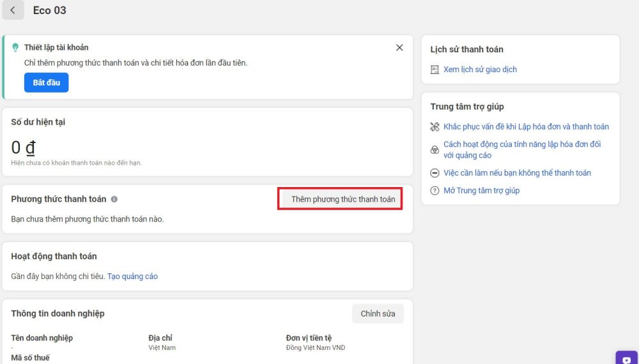Image resolution: width=639 pixels, height=364 pixels.
Task: Click the Địa chỉ label
Action: coord(160,338)
